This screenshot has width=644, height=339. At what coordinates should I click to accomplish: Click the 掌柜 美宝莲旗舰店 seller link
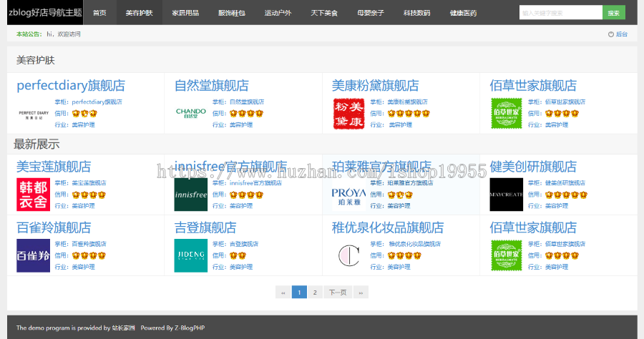point(89,183)
